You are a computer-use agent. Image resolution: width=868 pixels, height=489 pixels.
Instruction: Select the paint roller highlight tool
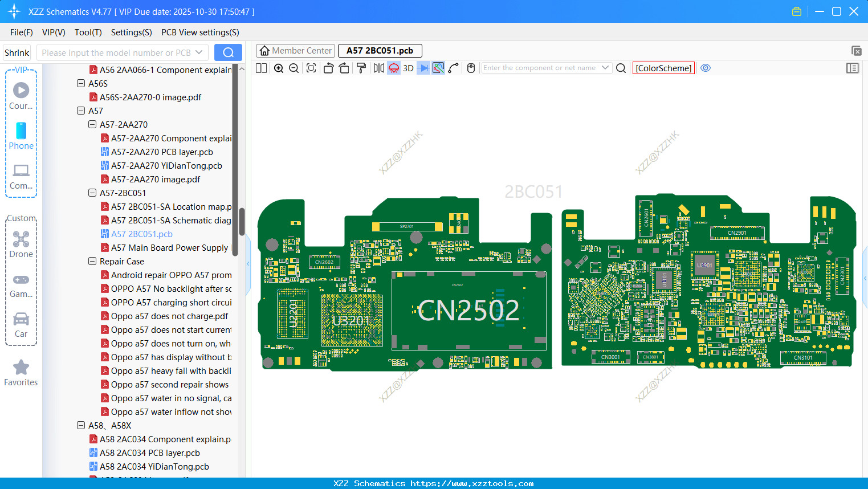coord(361,68)
